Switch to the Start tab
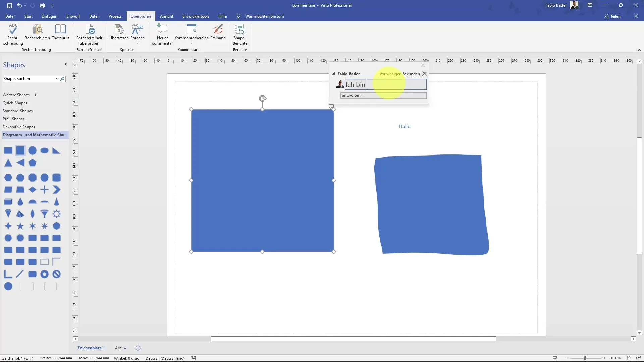Image resolution: width=644 pixels, height=362 pixels. [29, 16]
